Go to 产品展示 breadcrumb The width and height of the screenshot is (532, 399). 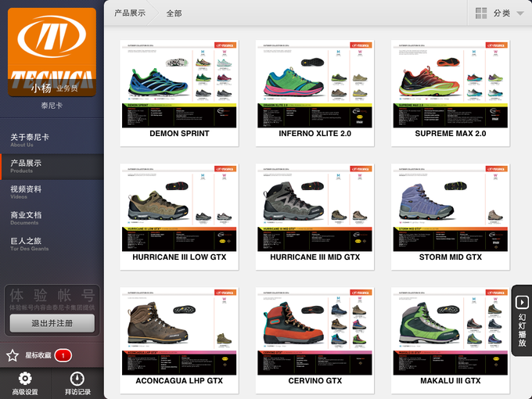point(130,13)
